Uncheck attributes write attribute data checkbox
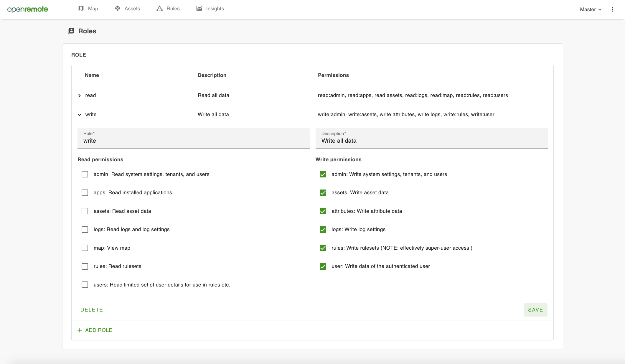Viewport: 625px width, 364px height. point(323,211)
